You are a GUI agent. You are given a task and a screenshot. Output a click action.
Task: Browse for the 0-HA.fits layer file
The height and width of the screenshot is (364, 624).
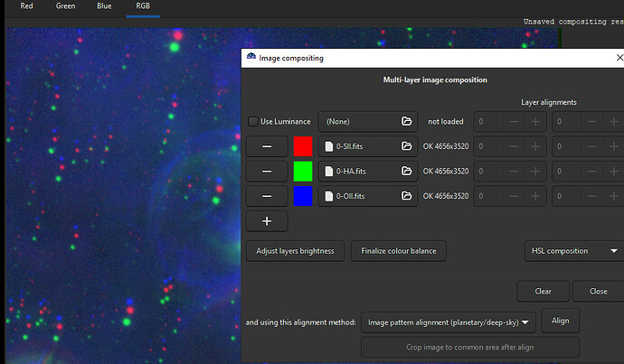click(407, 171)
